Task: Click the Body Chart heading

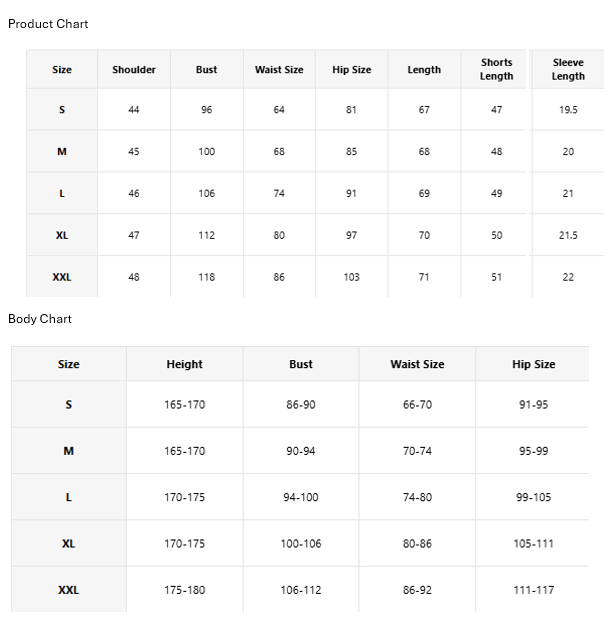Action: (40, 319)
